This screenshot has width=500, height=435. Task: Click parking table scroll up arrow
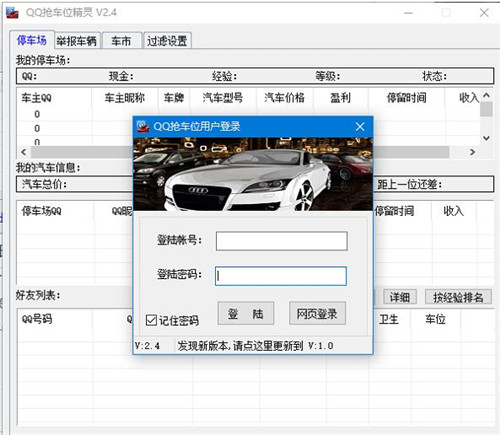coord(486,95)
